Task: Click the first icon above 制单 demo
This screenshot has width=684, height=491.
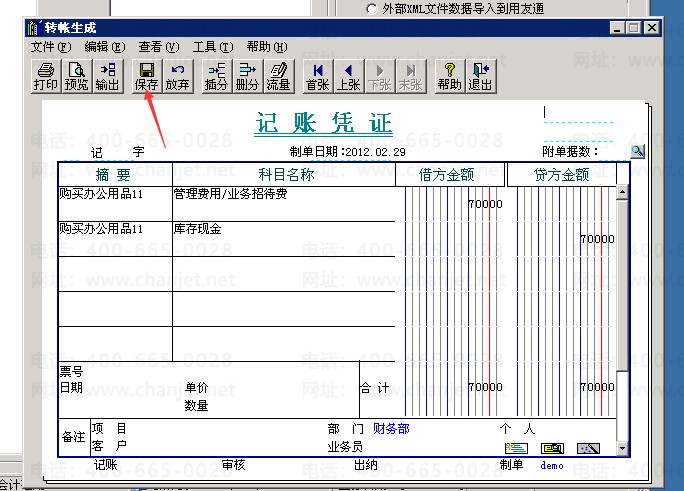Action: 516,448
